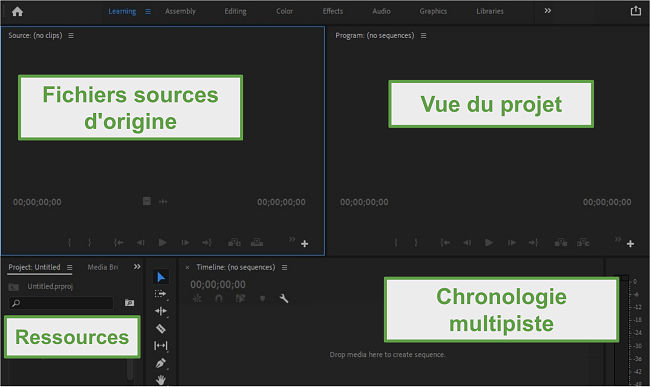650x387 pixels.
Task: Open the Source panel menu
Action: [71, 36]
